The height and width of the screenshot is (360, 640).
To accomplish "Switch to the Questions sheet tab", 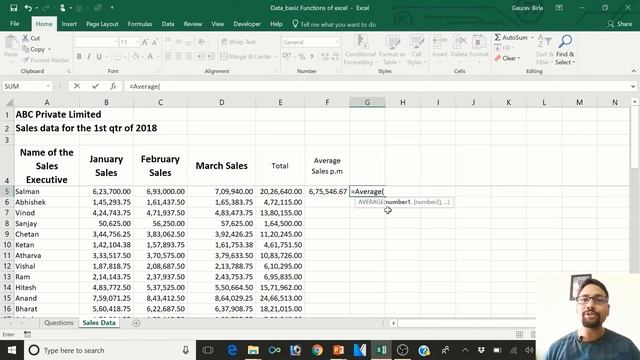I will coord(59,322).
